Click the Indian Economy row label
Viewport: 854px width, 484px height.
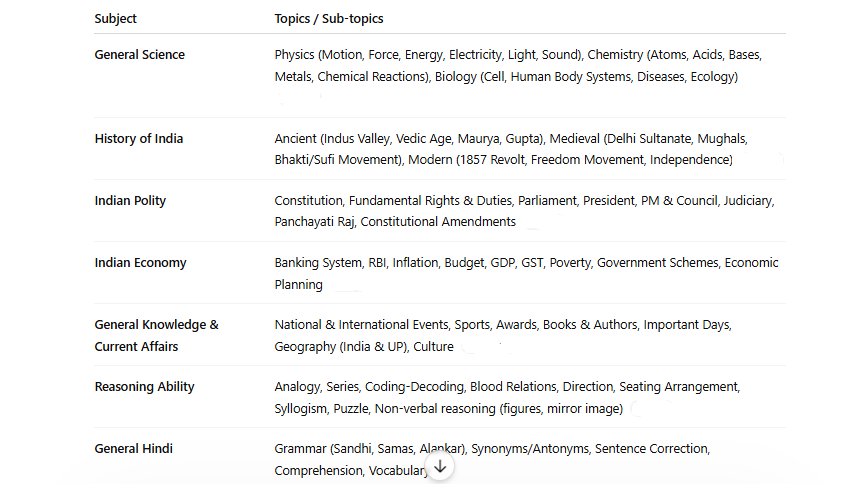pyautogui.click(x=141, y=262)
